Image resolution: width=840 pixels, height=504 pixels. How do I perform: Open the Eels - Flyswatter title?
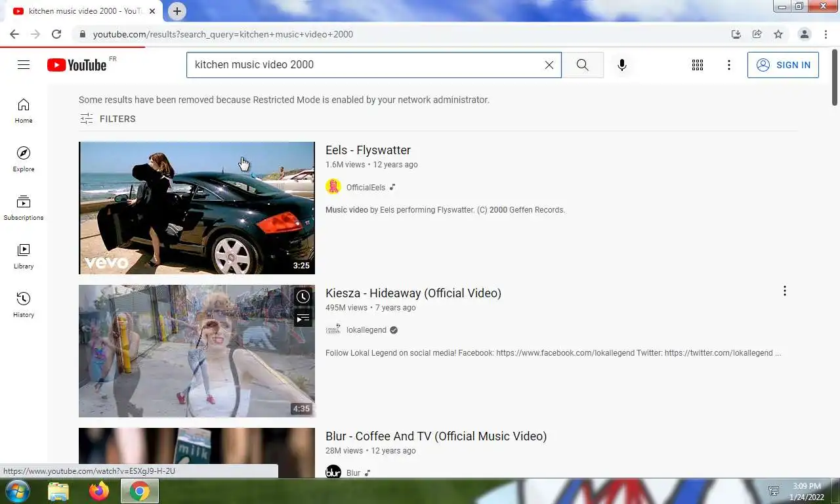coord(368,150)
